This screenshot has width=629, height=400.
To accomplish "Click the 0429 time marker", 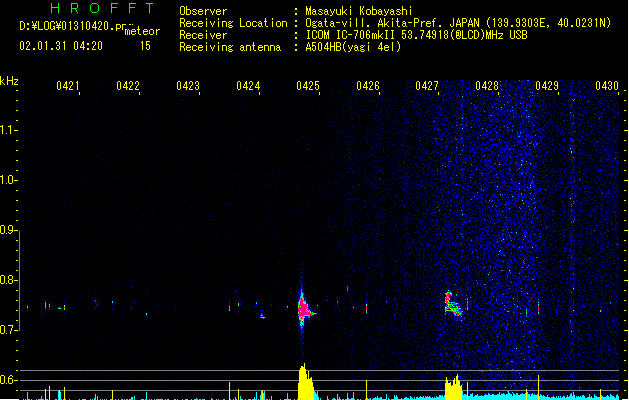I will [x=547, y=85].
